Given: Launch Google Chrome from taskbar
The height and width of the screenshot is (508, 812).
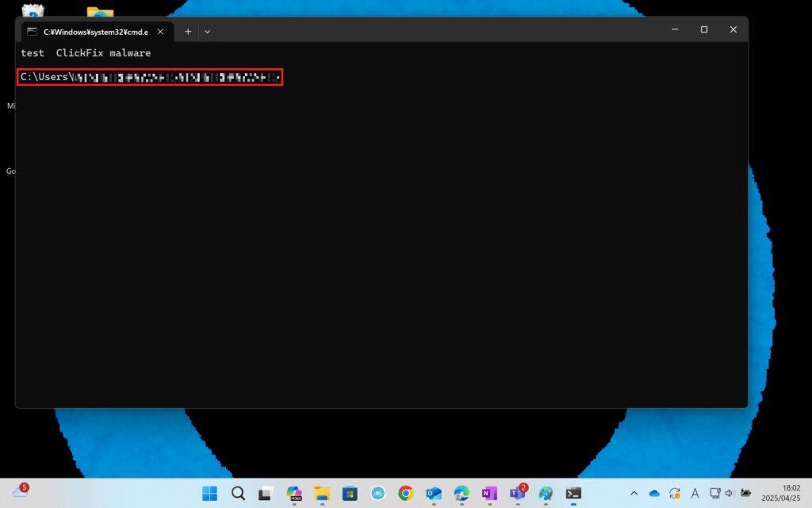Looking at the screenshot, I should click(x=405, y=493).
